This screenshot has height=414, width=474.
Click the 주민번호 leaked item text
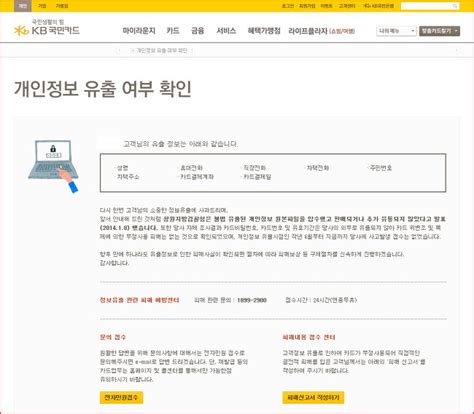click(381, 168)
